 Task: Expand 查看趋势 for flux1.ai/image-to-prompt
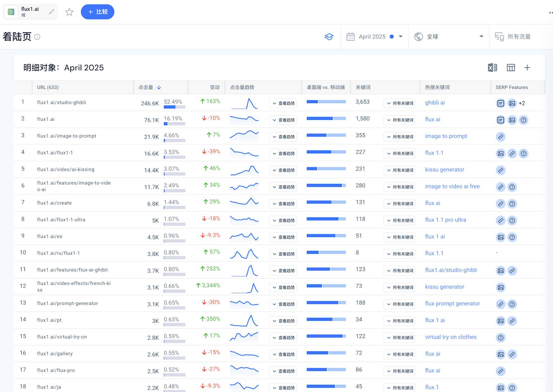tap(283, 137)
